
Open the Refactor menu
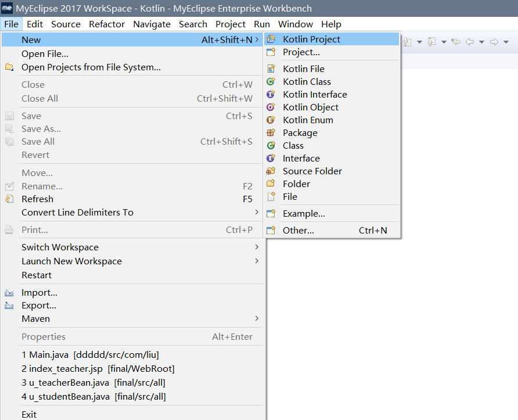(107, 24)
